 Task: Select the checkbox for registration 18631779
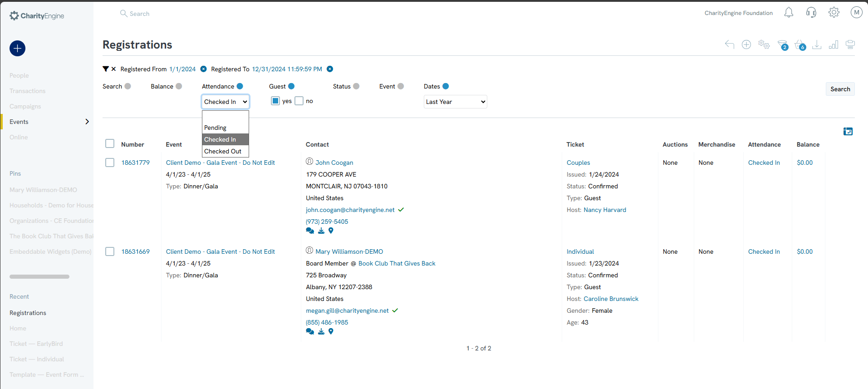click(x=110, y=162)
